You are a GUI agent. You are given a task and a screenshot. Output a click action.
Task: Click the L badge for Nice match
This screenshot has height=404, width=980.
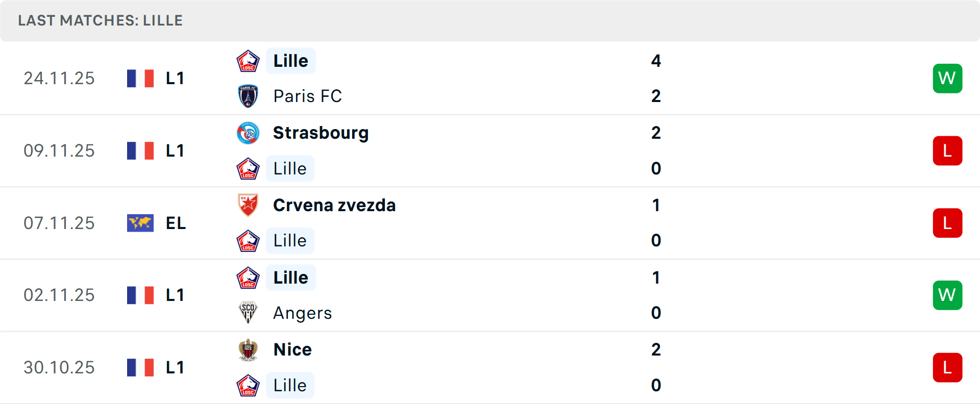(x=947, y=368)
